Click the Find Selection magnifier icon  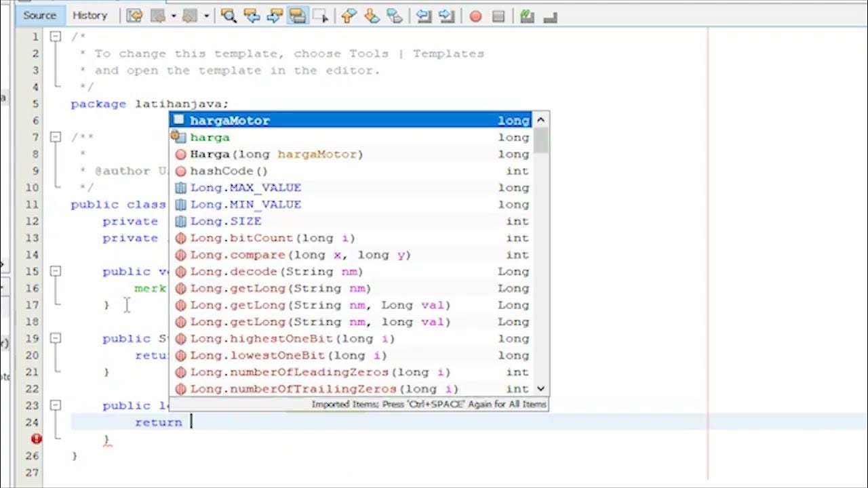click(x=229, y=16)
